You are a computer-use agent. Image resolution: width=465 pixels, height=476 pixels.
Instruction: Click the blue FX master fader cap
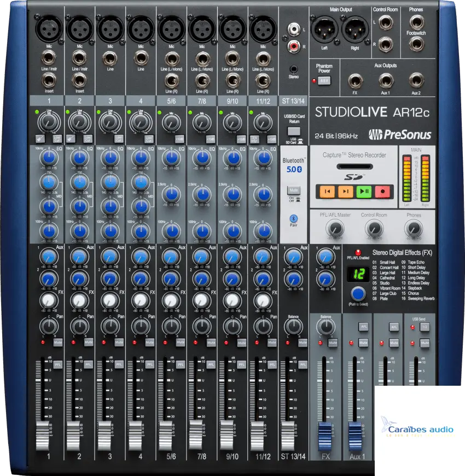[x=324, y=436]
